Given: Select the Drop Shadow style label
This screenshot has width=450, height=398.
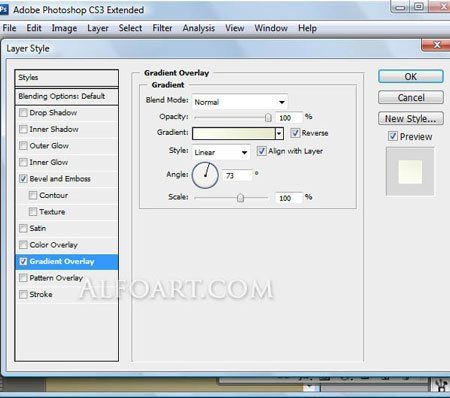Looking at the screenshot, I should tap(53, 113).
